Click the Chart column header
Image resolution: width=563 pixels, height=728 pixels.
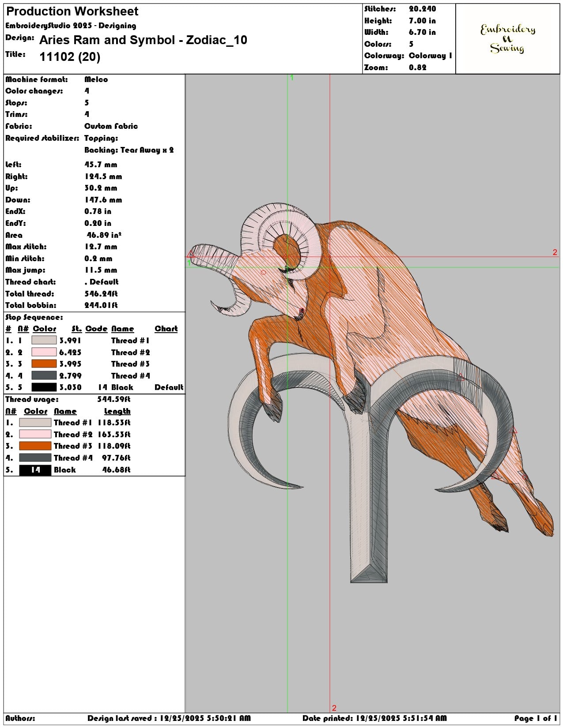pyautogui.click(x=166, y=329)
